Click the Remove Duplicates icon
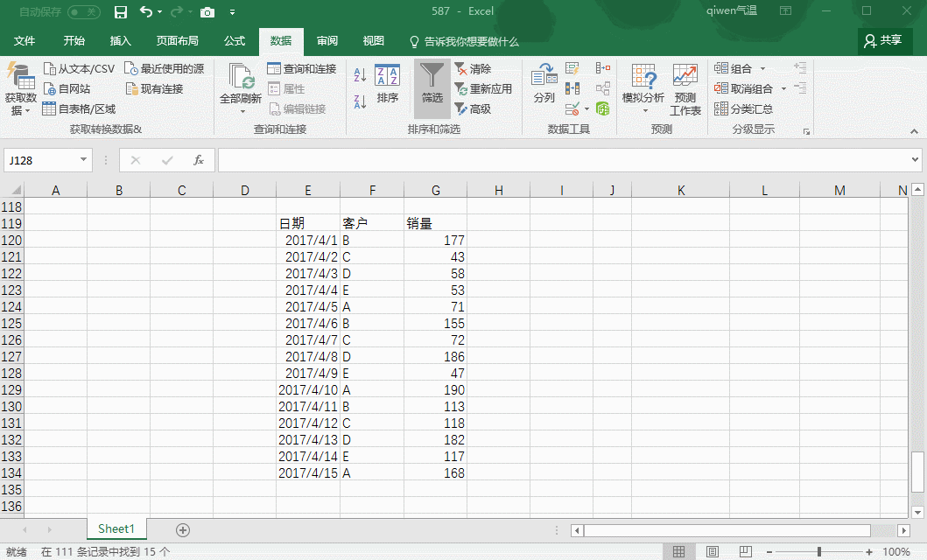This screenshot has width=927, height=560. [572, 88]
